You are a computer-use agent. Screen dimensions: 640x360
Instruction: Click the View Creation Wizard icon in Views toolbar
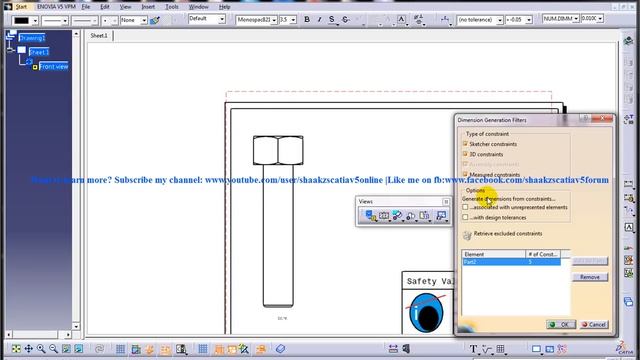point(441,216)
